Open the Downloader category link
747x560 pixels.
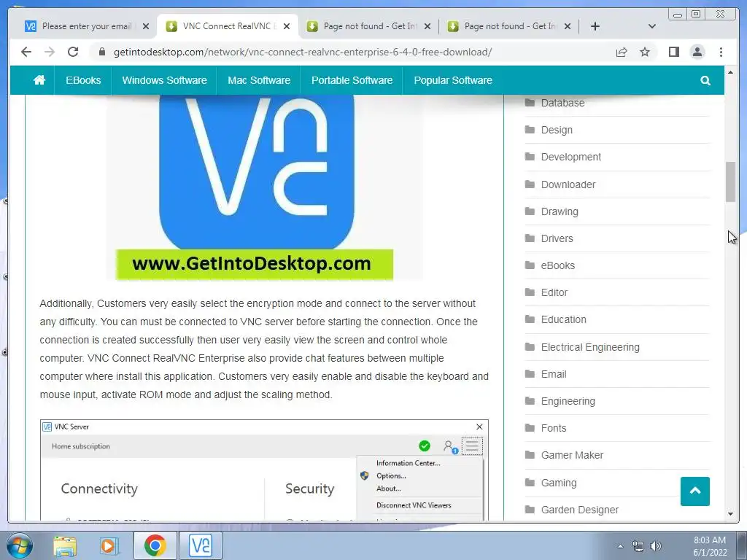(568, 184)
